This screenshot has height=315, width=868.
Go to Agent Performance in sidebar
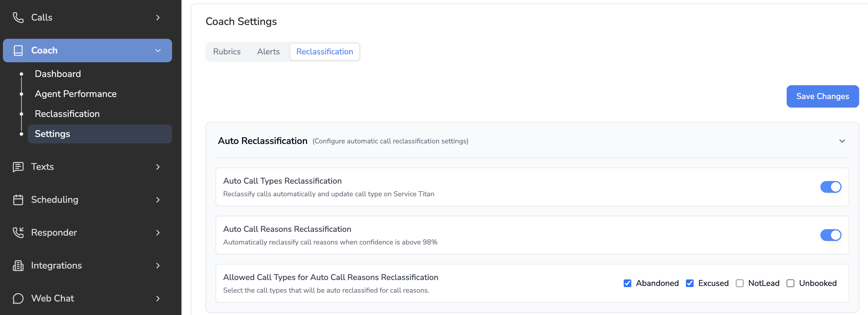[75, 94]
